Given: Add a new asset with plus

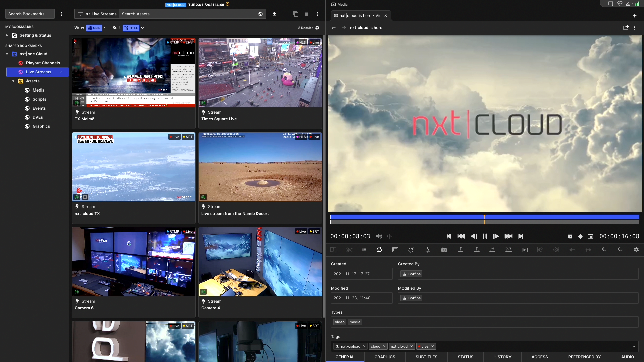Looking at the screenshot, I should tap(285, 14).
